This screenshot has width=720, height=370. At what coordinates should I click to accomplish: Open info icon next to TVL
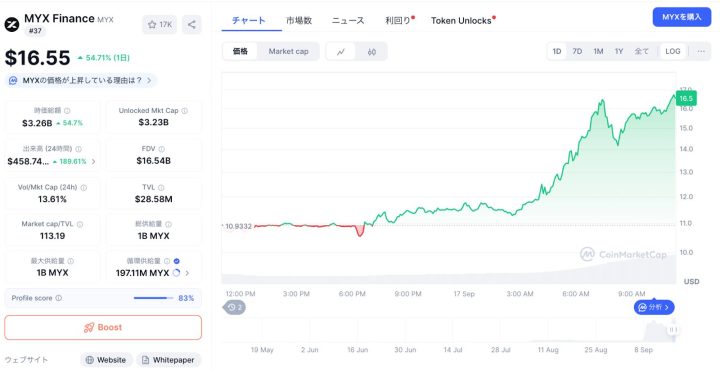(x=161, y=187)
